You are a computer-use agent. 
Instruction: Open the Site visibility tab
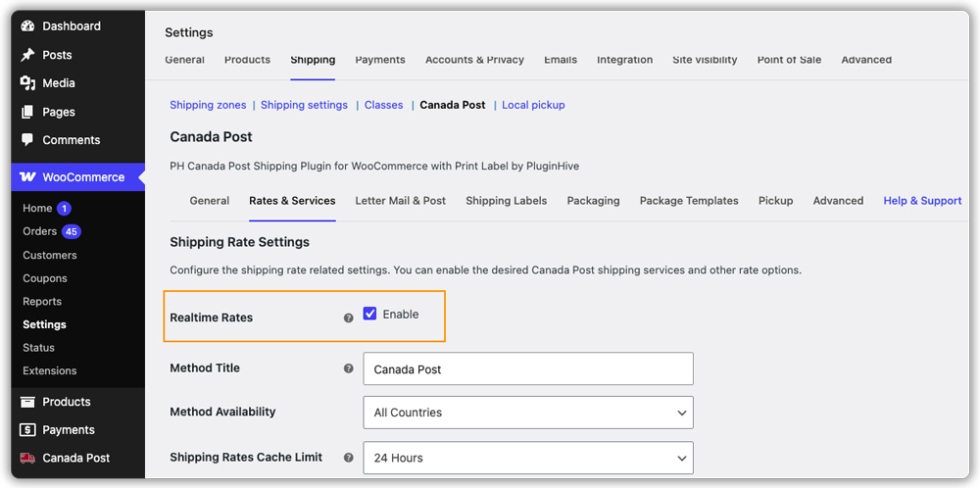pos(705,60)
